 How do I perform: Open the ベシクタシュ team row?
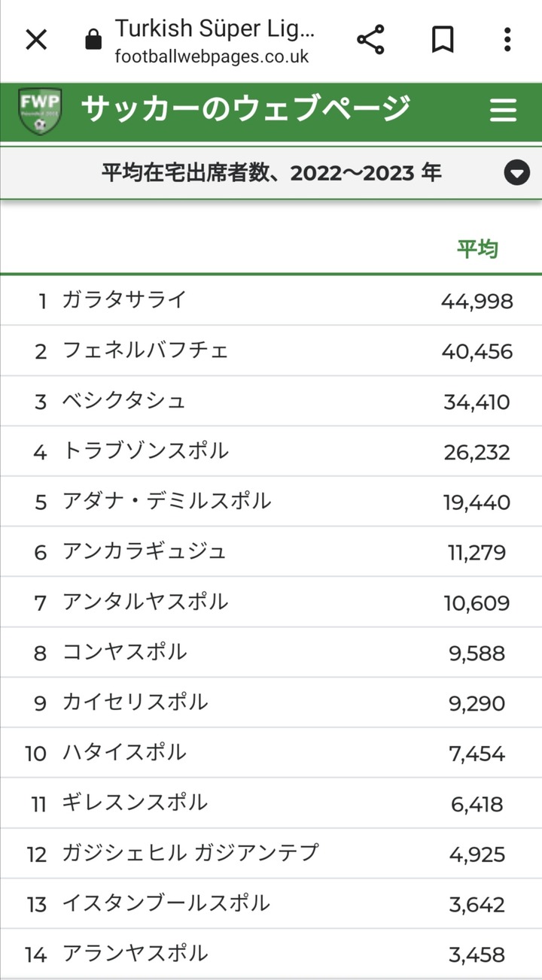pyautogui.click(x=124, y=401)
